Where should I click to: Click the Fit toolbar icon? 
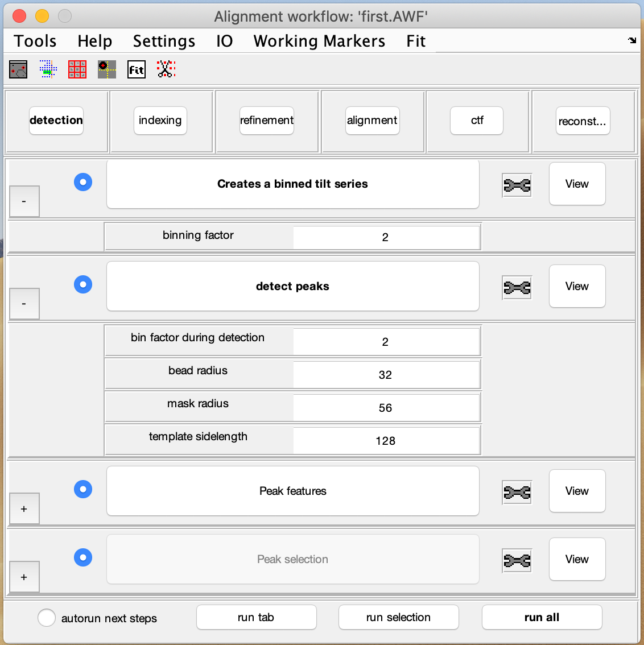137,69
